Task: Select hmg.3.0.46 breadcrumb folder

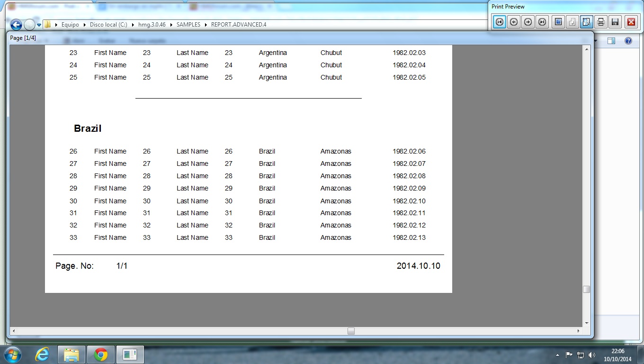Action: [x=152, y=25]
